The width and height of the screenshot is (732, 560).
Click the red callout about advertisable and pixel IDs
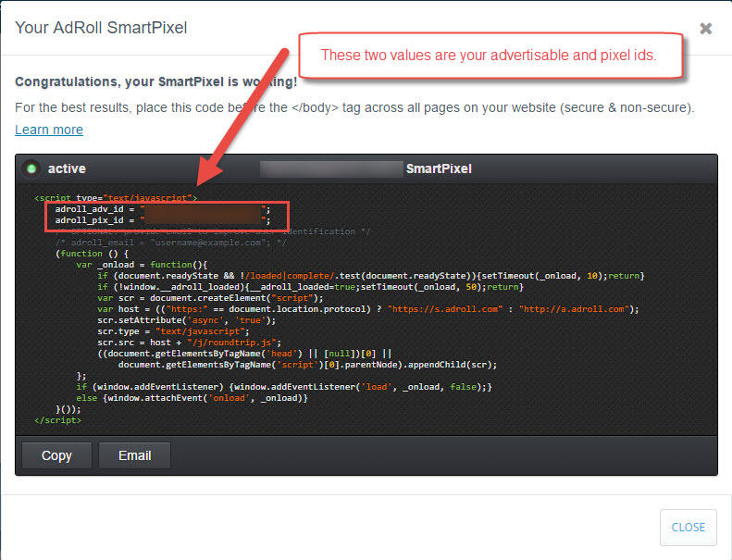490,56
